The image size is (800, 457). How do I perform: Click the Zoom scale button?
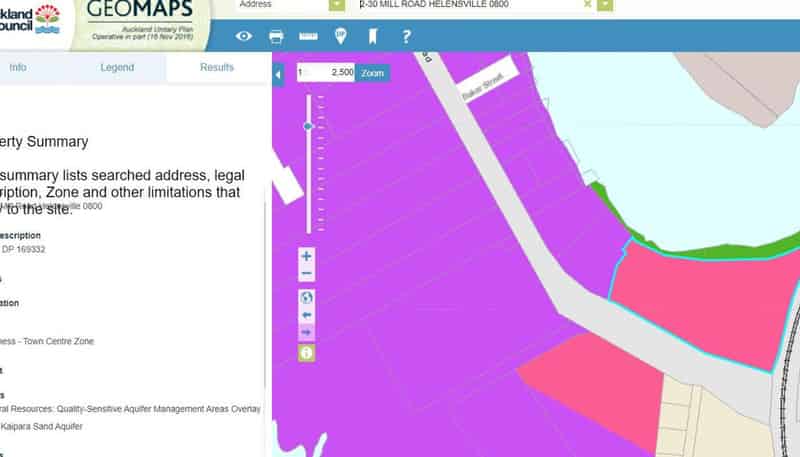coord(372,73)
